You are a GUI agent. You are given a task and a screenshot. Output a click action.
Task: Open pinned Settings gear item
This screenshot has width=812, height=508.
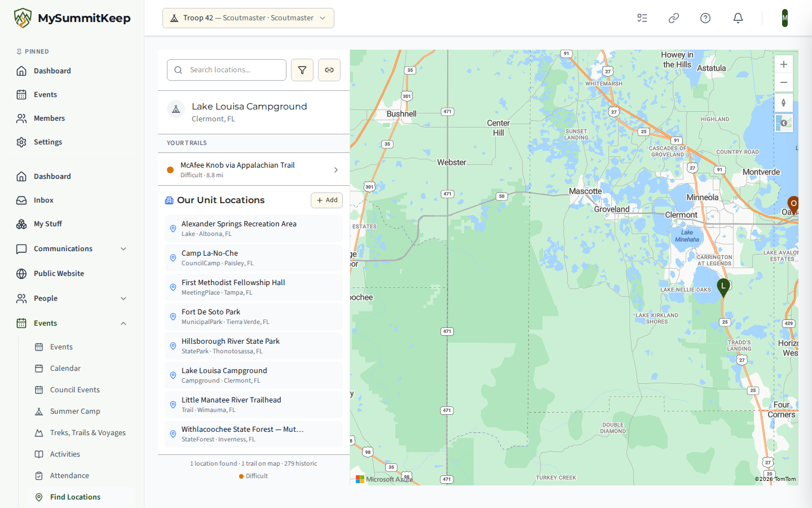coord(72,142)
